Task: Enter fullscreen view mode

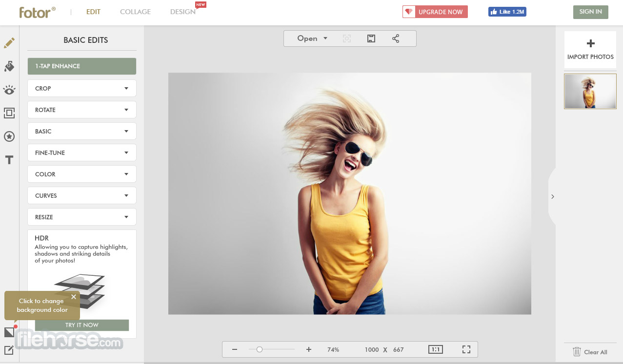Action: point(466,349)
